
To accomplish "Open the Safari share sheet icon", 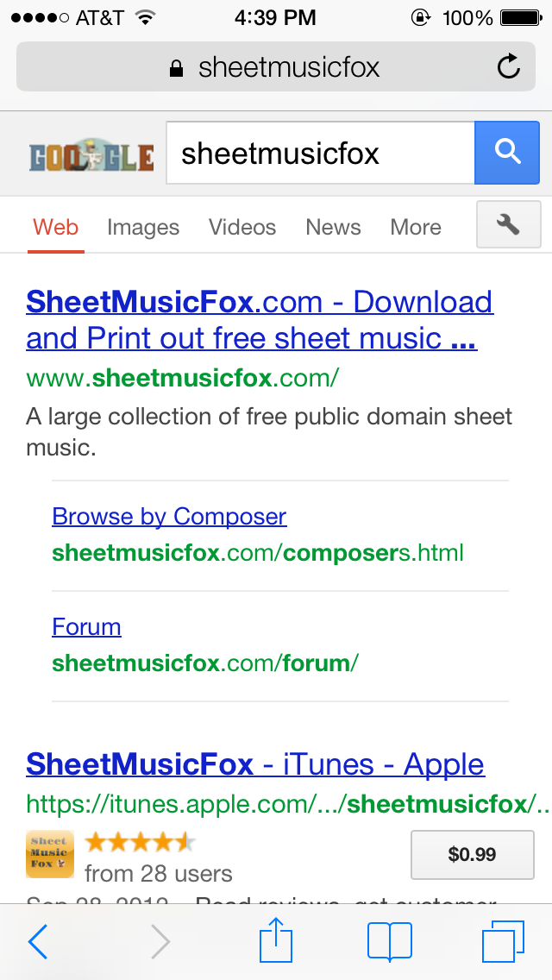I will [x=277, y=940].
